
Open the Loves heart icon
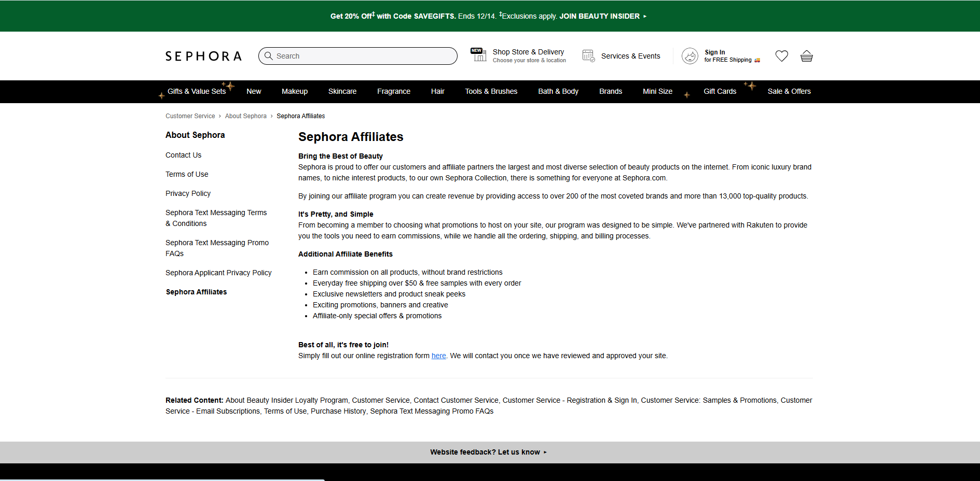781,56
